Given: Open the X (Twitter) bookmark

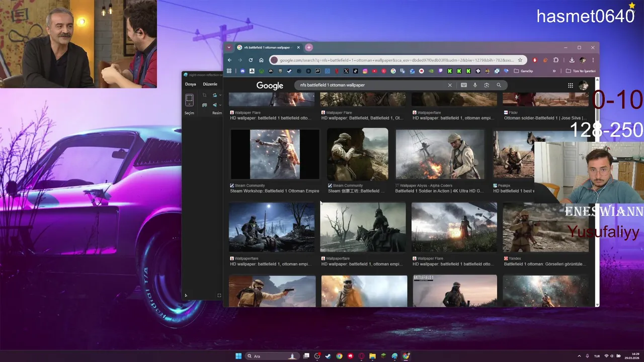Looking at the screenshot, I should (x=346, y=71).
